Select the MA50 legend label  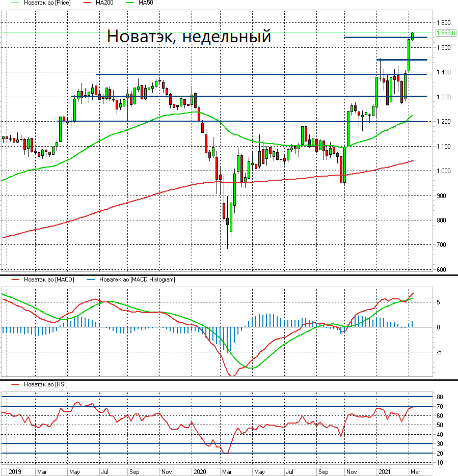(x=146, y=3)
